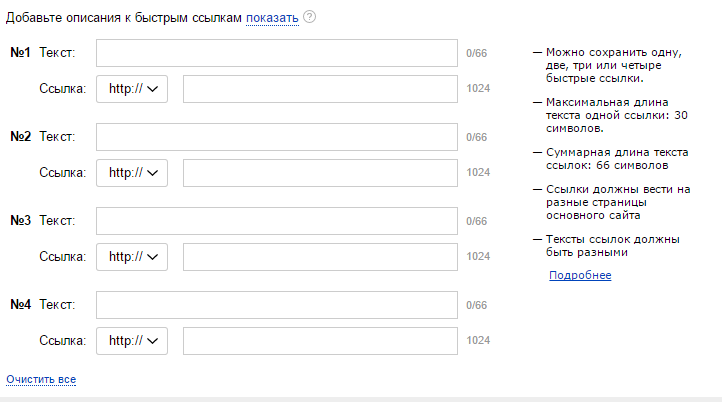Click the Текст input field for №1
722x402 pixels.
point(277,53)
